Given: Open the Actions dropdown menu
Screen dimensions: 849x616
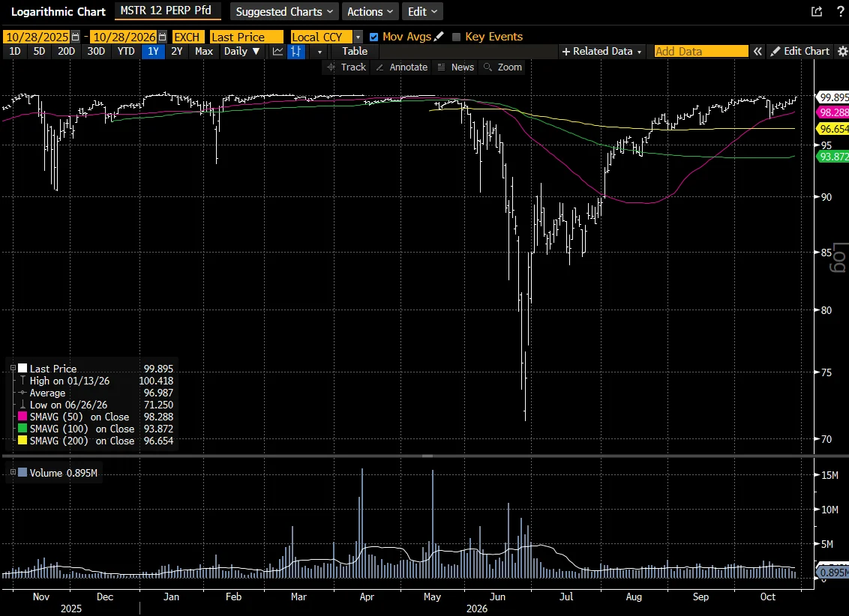Looking at the screenshot, I should [370, 11].
